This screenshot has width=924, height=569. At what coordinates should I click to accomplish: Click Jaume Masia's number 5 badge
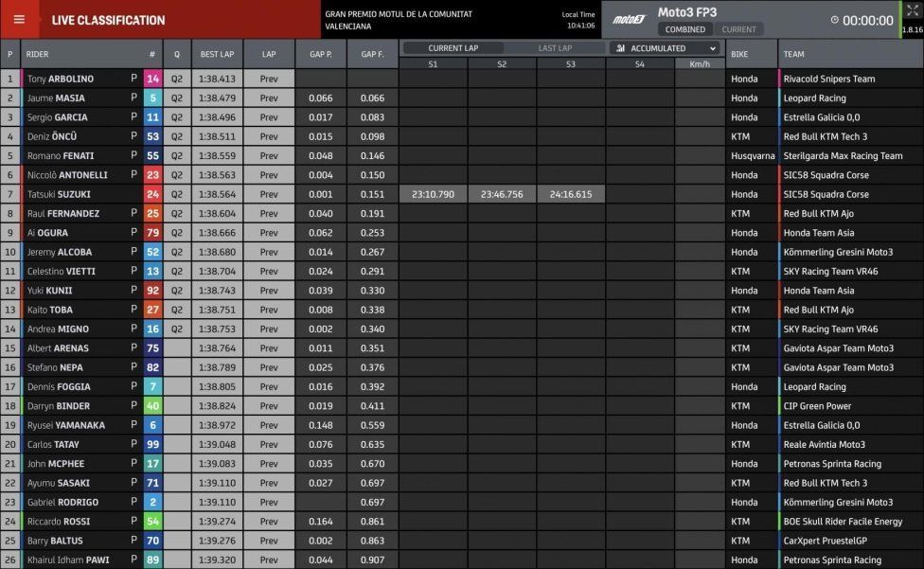152,98
